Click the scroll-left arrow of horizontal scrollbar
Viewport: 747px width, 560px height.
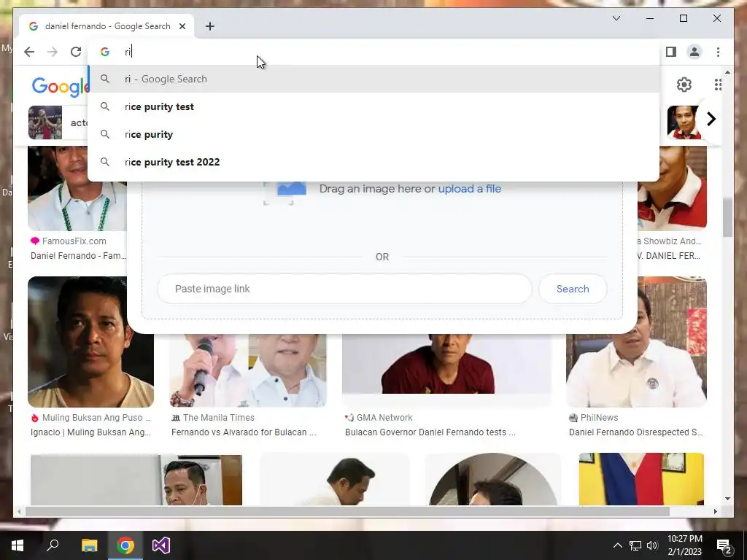(x=19, y=511)
